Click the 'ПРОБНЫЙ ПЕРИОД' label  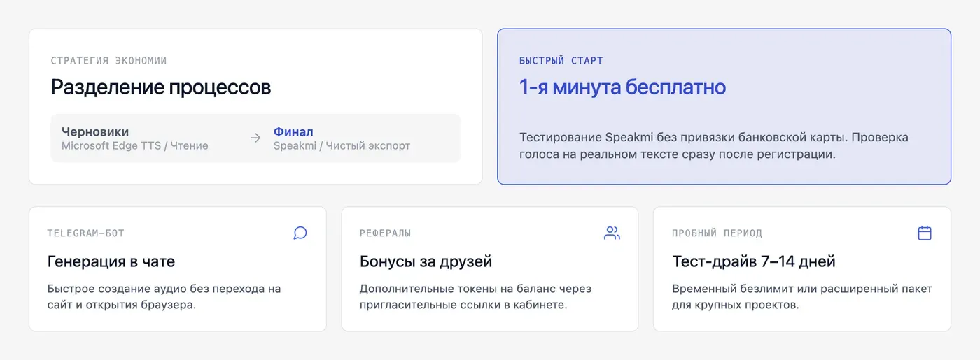coord(717,233)
